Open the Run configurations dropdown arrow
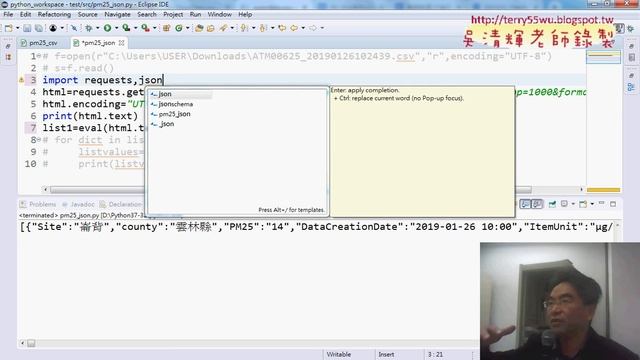The image size is (640, 360). click(117, 28)
